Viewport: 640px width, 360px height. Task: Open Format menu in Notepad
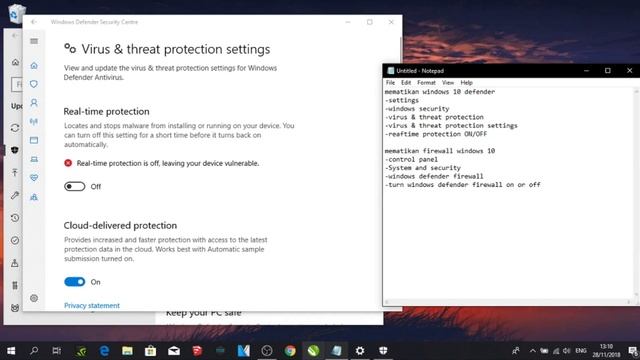(426, 82)
